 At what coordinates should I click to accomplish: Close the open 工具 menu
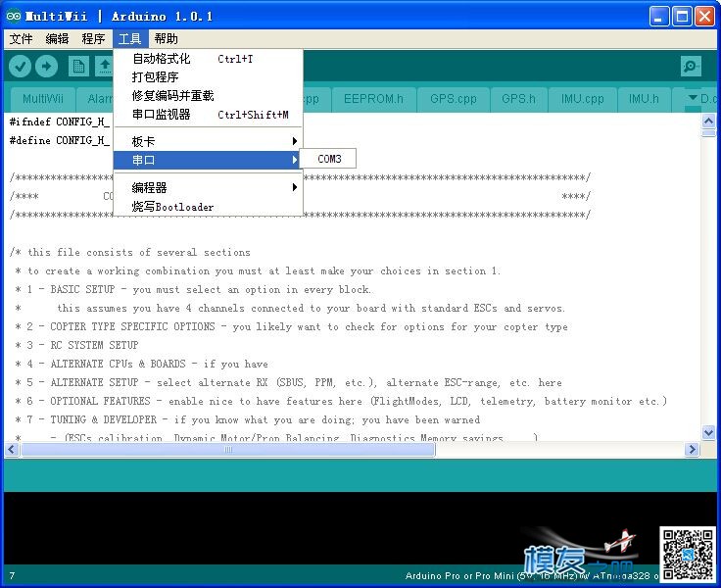pos(130,38)
